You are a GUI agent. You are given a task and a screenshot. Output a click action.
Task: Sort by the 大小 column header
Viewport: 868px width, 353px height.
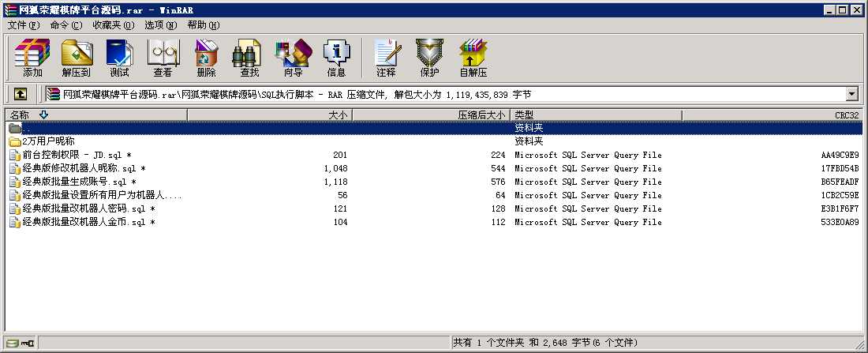point(270,115)
